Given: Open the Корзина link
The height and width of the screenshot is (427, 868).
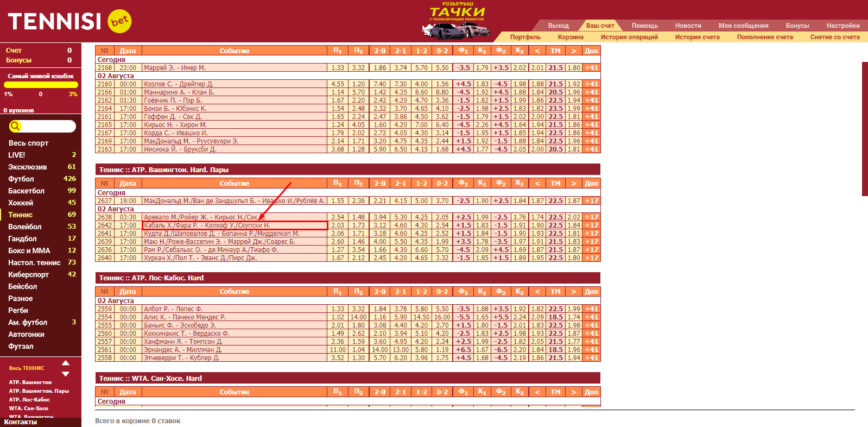Looking at the screenshot, I should coord(570,37).
